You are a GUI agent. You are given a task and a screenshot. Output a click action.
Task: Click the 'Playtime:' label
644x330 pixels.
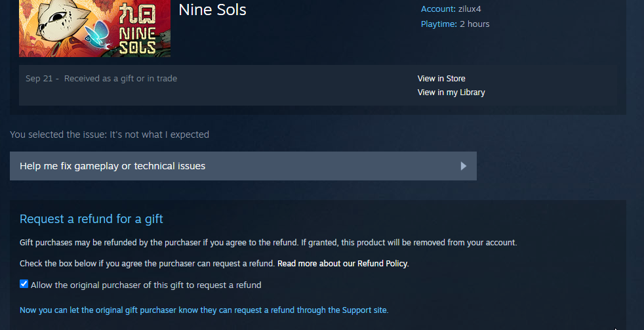point(439,24)
